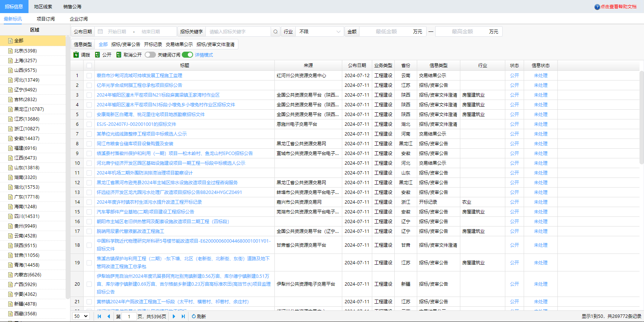Click the 公开 publish icon button

(97, 55)
